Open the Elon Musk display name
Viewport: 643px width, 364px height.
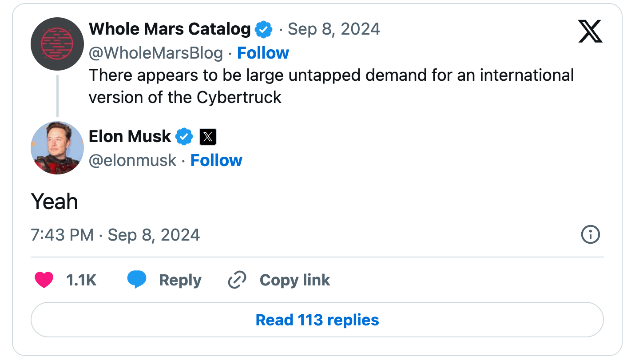point(130,136)
